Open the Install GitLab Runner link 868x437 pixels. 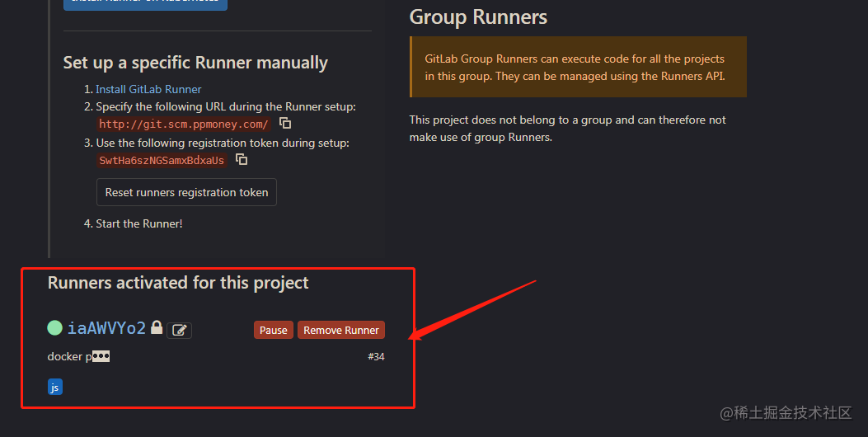[148, 89]
